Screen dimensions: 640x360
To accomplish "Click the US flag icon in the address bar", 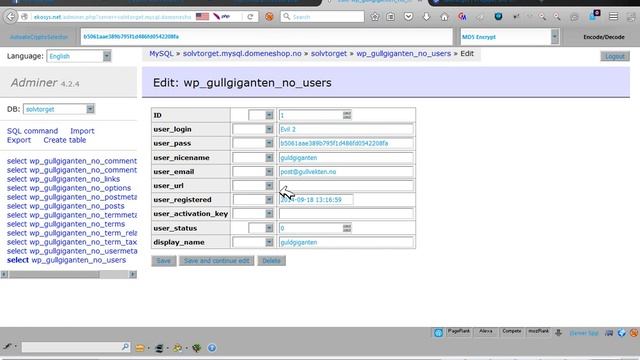I will click(x=202, y=17).
